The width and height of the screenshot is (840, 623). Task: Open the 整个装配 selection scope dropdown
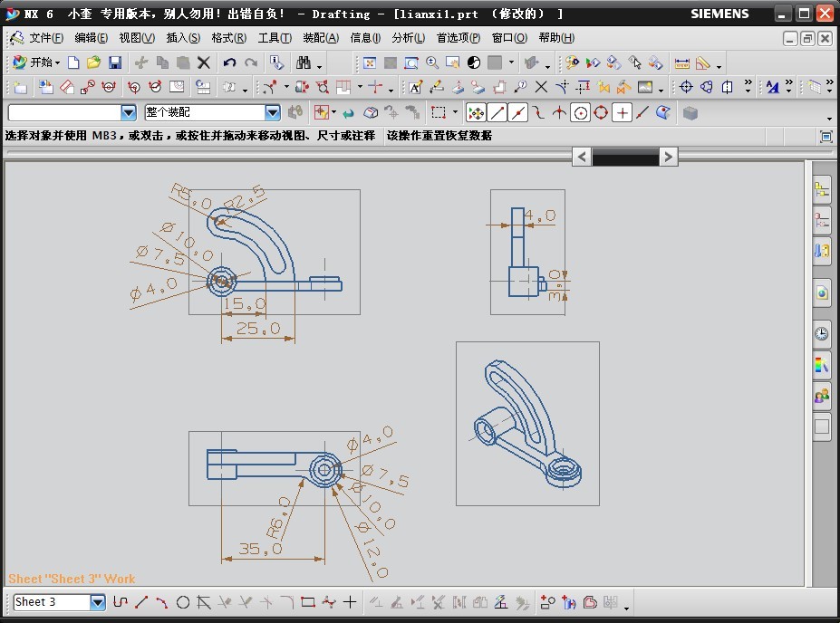[273, 112]
